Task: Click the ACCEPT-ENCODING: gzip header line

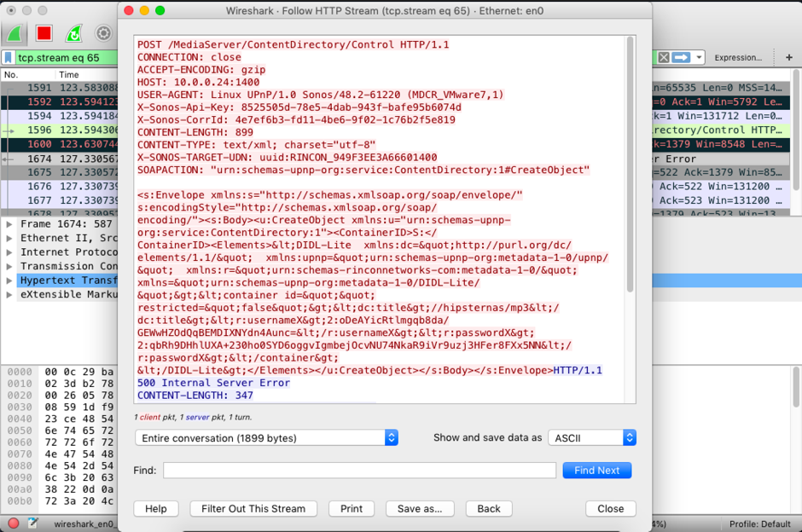Action: tap(201, 70)
